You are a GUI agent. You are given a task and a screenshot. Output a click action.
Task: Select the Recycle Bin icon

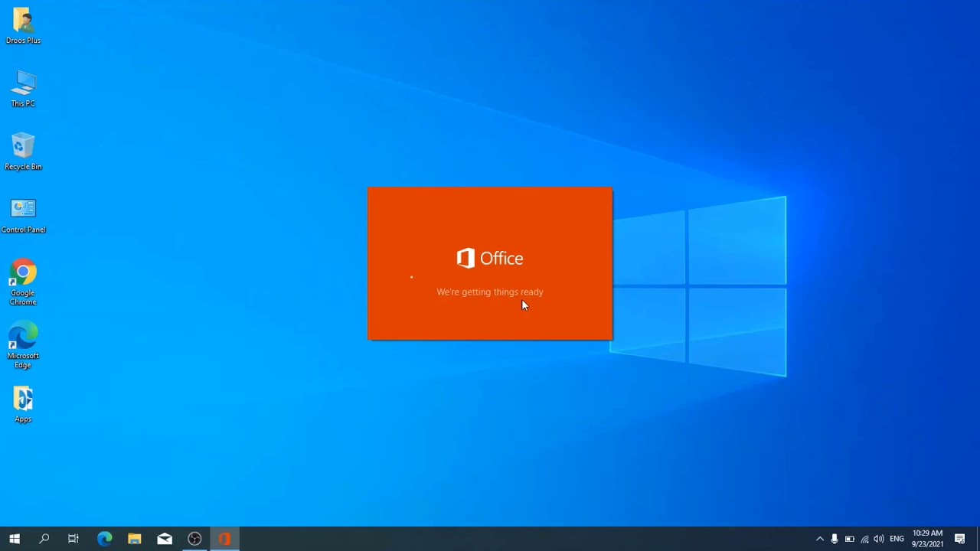click(23, 152)
